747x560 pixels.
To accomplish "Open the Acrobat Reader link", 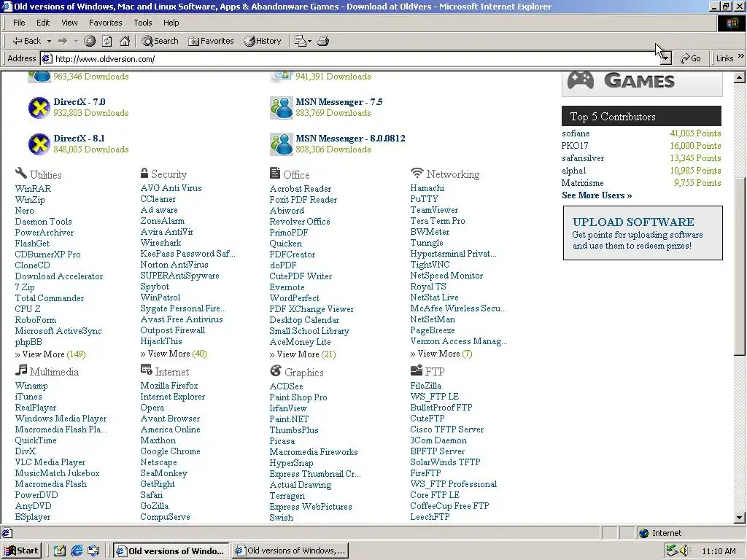I will 300,189.
